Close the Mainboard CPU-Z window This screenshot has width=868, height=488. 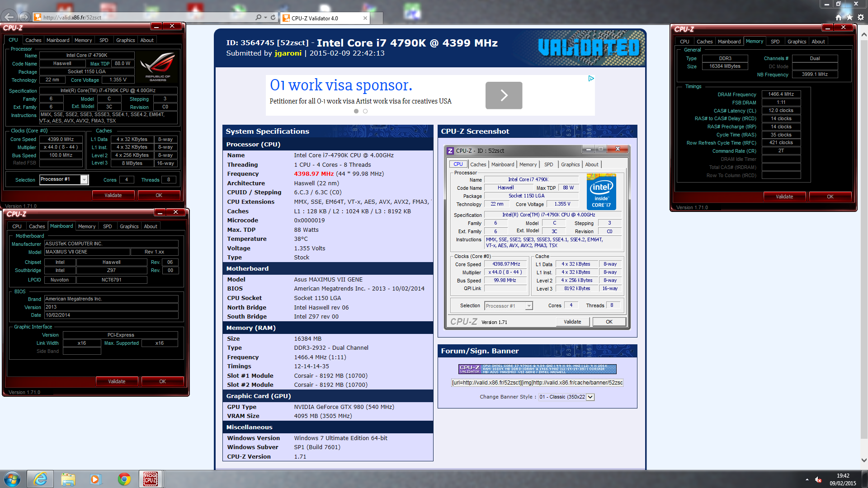point(176,212)
